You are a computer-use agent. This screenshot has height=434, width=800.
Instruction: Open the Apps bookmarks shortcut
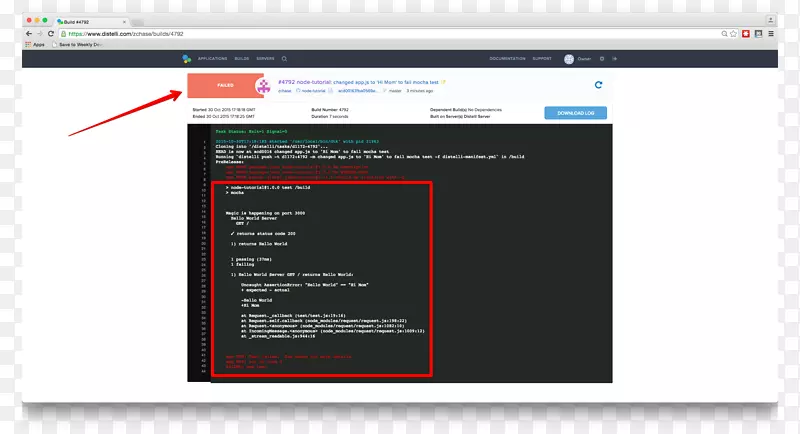35,45
